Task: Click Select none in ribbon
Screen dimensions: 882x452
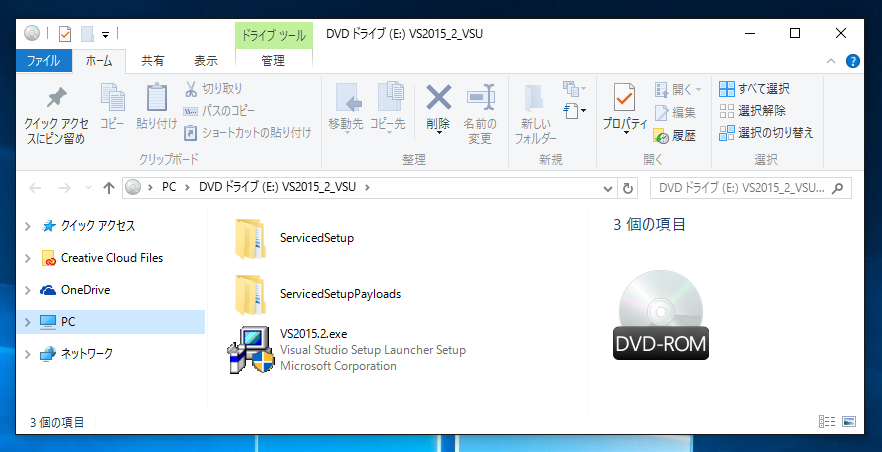Action: 752,111
